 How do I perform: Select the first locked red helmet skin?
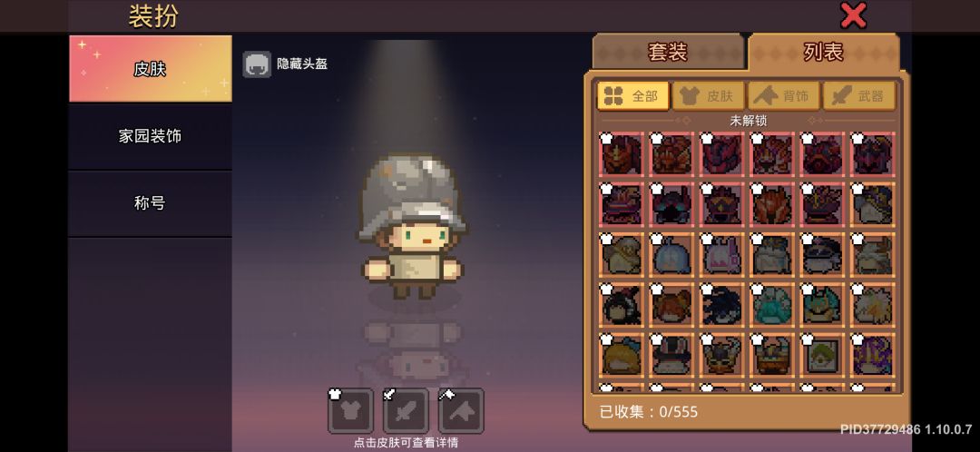622,153
